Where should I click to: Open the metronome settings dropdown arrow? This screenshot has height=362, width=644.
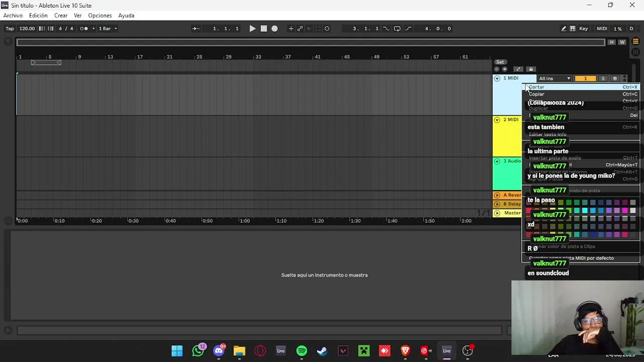(93, 29)
